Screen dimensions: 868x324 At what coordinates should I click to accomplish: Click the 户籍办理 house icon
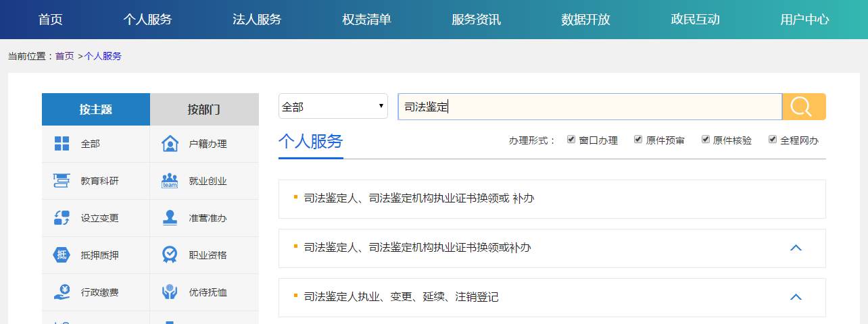pos(170,144)
